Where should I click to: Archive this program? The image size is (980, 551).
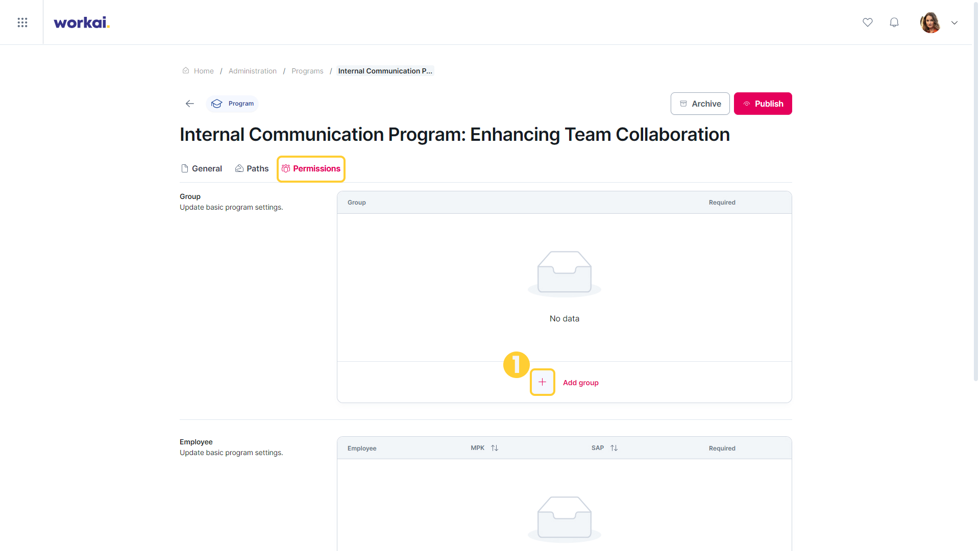[x=700, y=104]
